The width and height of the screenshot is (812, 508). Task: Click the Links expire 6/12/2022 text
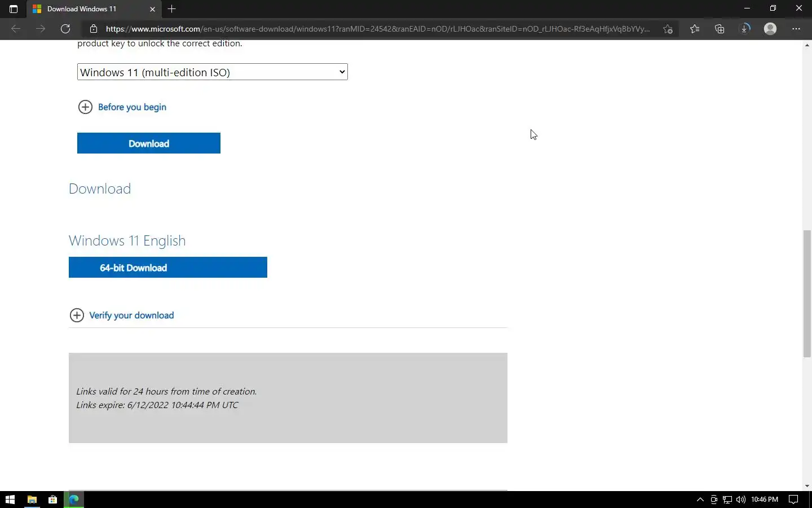[x=157, y=405]
